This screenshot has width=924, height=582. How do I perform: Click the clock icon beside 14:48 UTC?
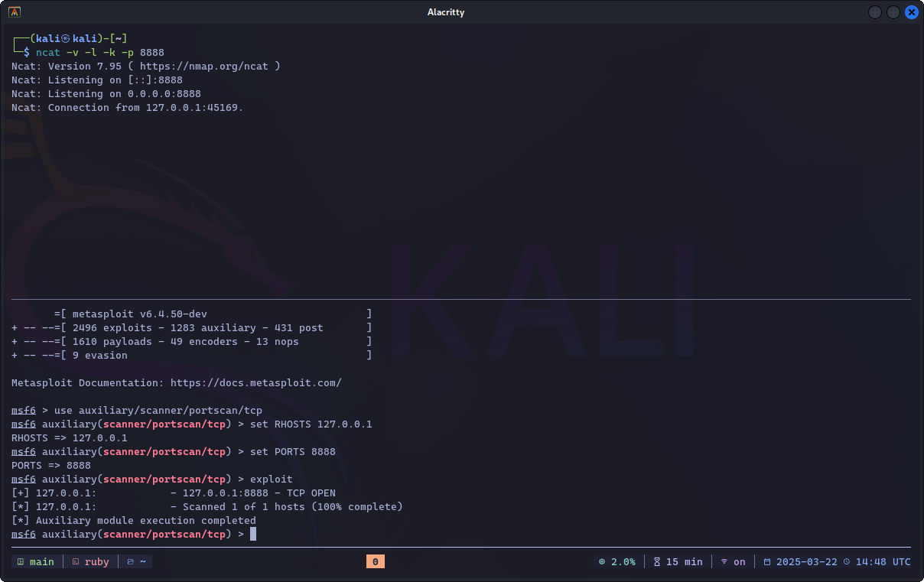point(847,561)
